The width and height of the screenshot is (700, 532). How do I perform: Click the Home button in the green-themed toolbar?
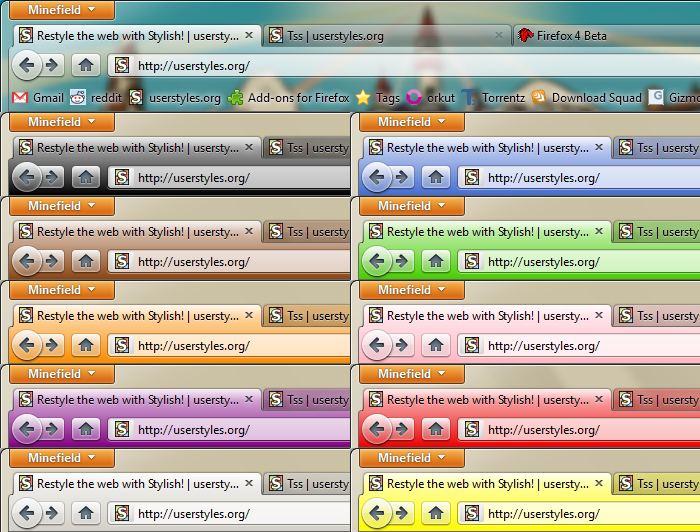[x=435, y=262]
